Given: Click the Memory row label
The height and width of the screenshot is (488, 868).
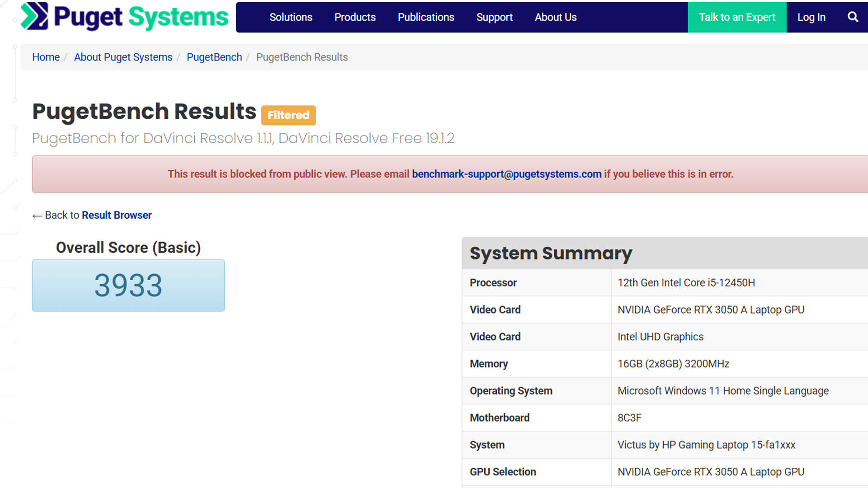Looking at the screenshot, I should point(489,364).
